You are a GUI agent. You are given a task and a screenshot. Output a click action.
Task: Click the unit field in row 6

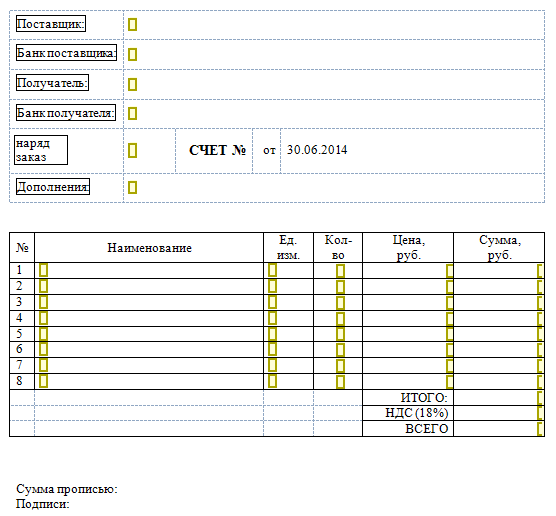tap(272, 349)
